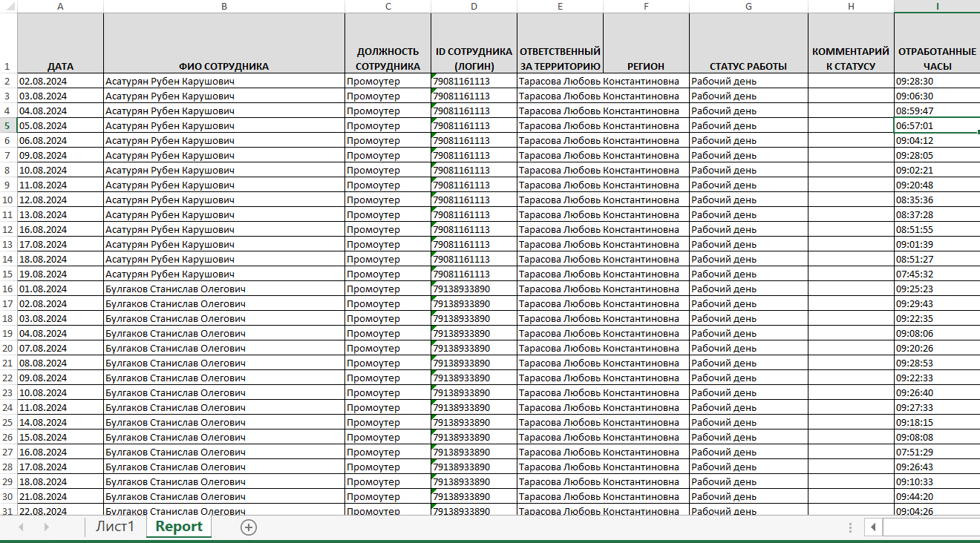The image size is (980, 543).
Task: Click the hours cell 09:28:30
Action: (937, 81)
